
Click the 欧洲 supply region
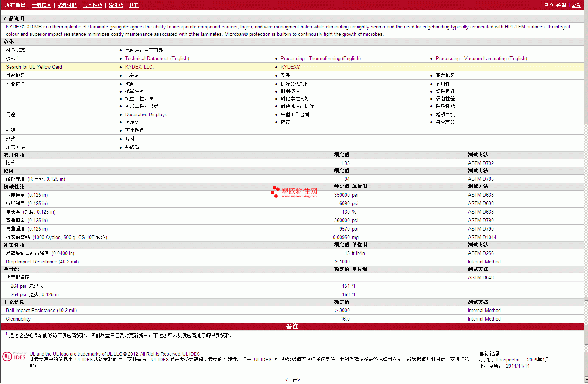(x=285, y=76)
